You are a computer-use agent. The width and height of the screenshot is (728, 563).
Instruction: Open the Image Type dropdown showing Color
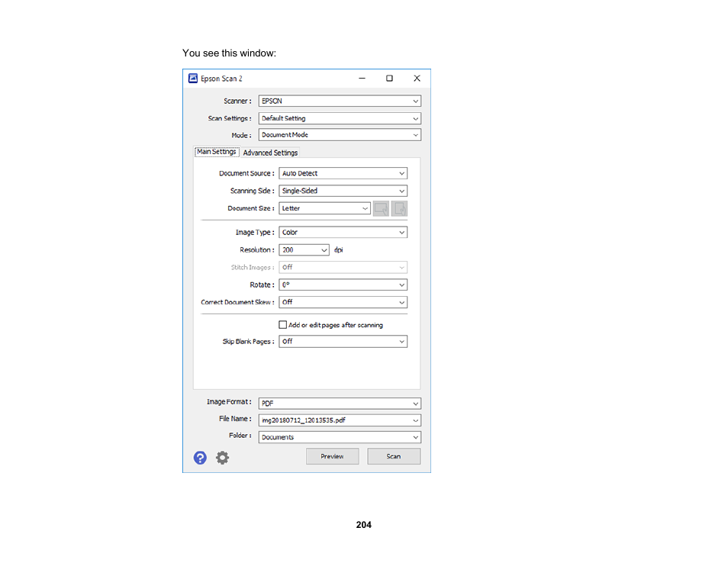(343, 233)
